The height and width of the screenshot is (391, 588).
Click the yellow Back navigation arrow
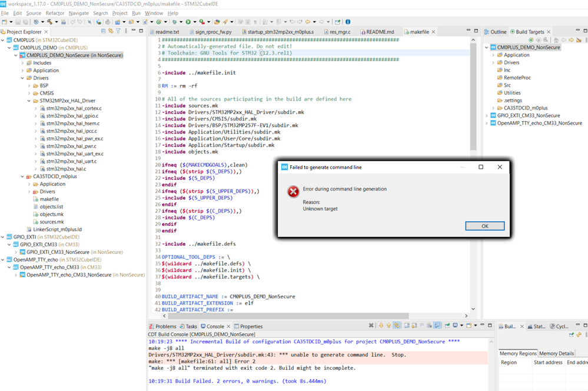pyautogui.click(x=307, y=22)
